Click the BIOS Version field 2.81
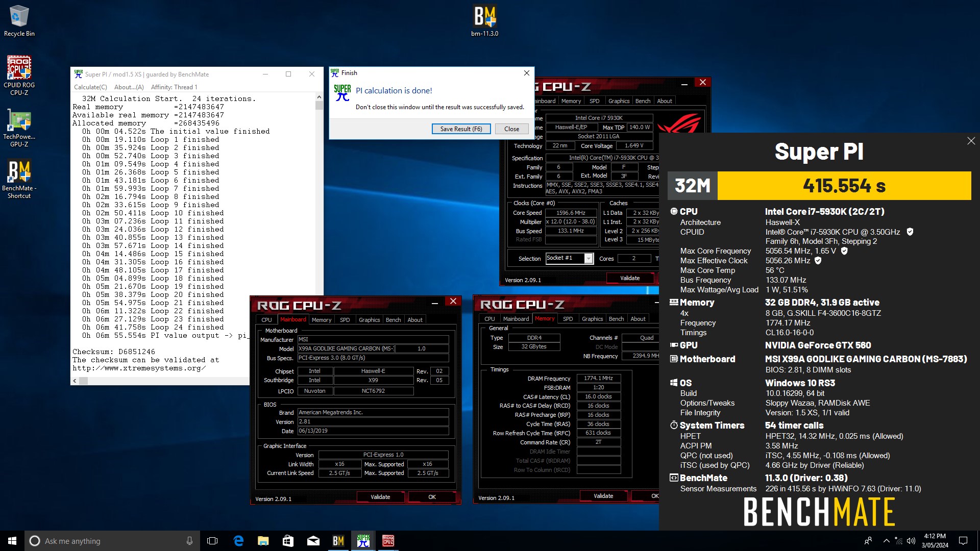 click(x=373, y=422)
